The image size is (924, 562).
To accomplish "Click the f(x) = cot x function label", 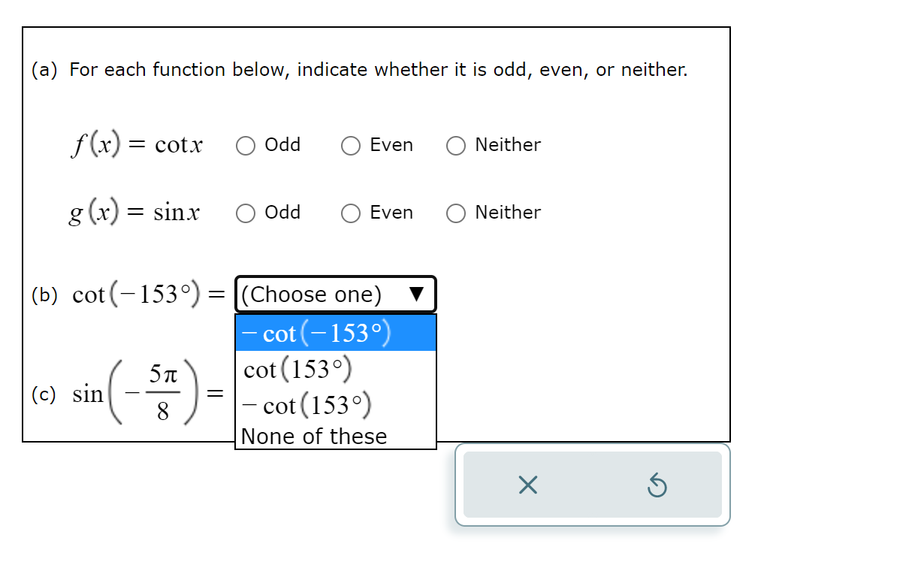I will [137, 144].
